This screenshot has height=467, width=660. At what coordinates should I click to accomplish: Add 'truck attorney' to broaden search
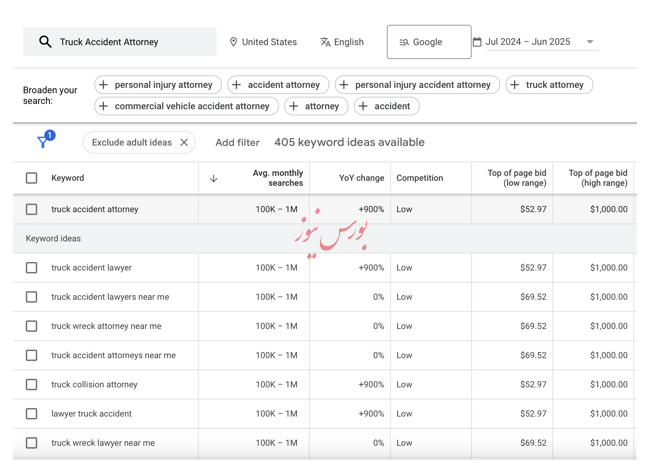pos(549,85)
